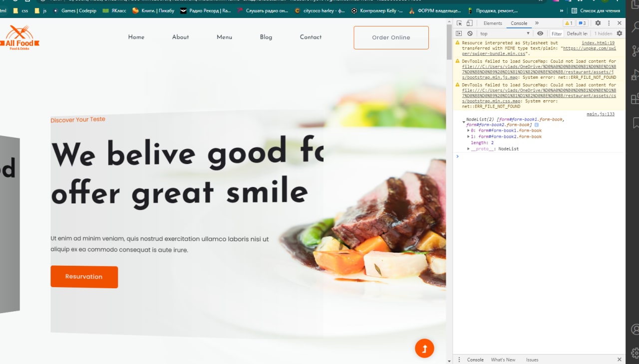
Task: Clear the console with the ban icon
Action: (470, 33)
